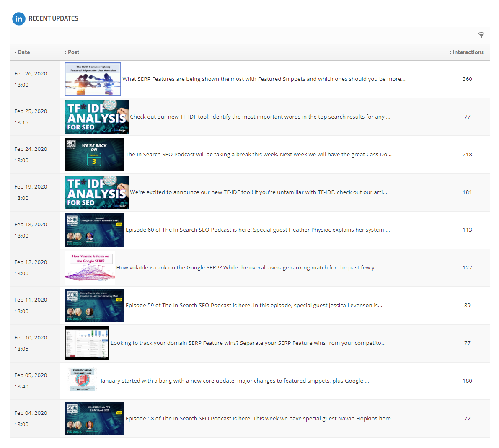Screen dimensions: 499x448
Task: Sort table by Interactions column
Action: pos(468,52)
